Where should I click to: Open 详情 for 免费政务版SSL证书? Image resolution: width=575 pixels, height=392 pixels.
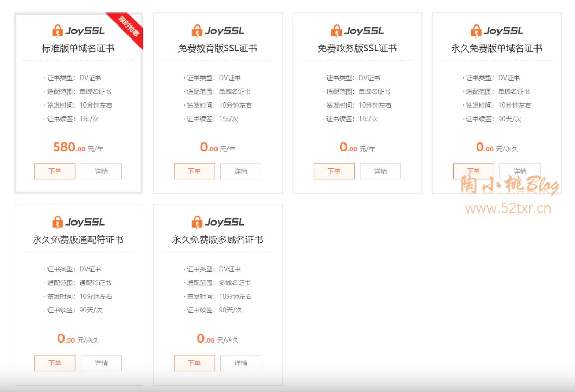pos(380,171)
